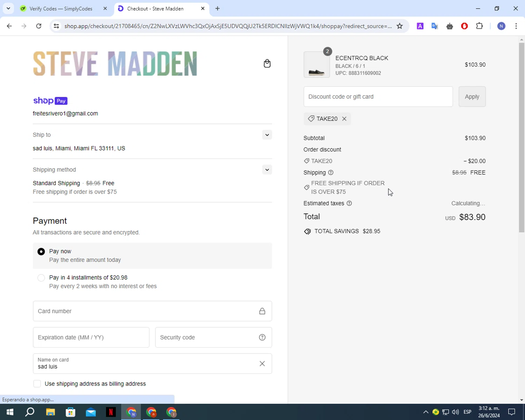Clear the Name on card field
Image resolution: width=525 pixels, height=420 pixels.
coord(262,364)
